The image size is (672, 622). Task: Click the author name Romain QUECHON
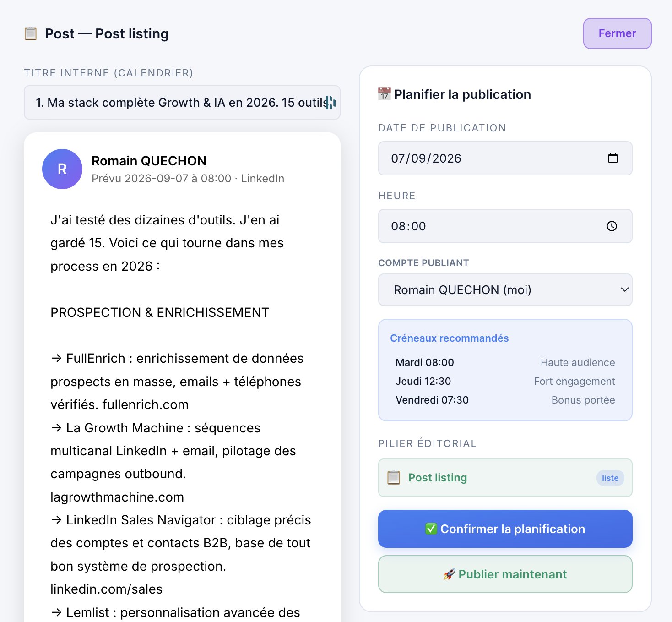[x=149, y=161]
